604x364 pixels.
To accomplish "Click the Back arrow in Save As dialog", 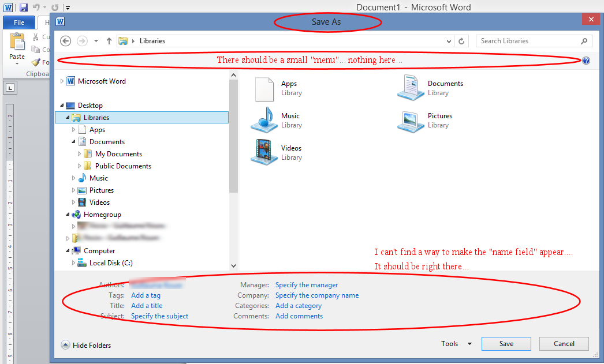I will point(66,41).
